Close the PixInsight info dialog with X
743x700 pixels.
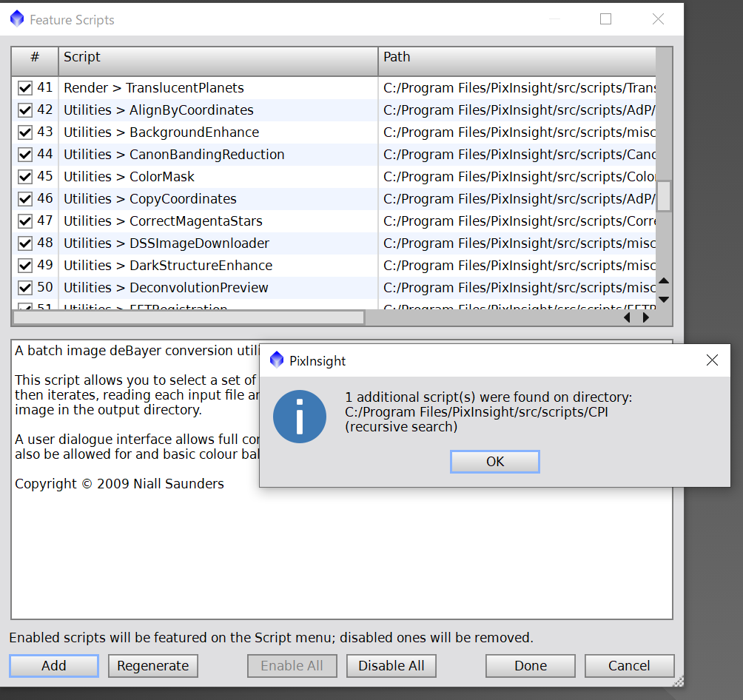712,360
